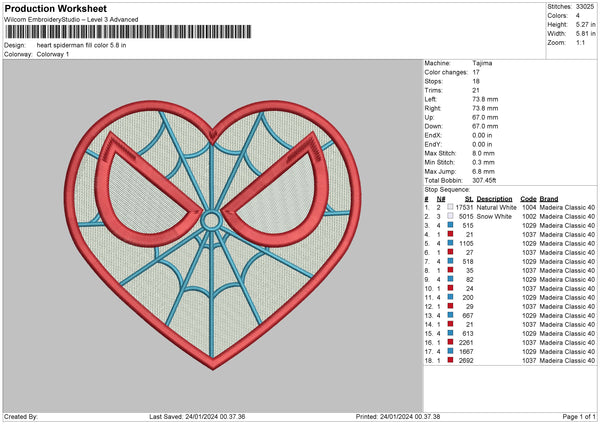Screen dimensions: 600x424
Task: Click the Machine value Tajima
Action: pos(482,63)
